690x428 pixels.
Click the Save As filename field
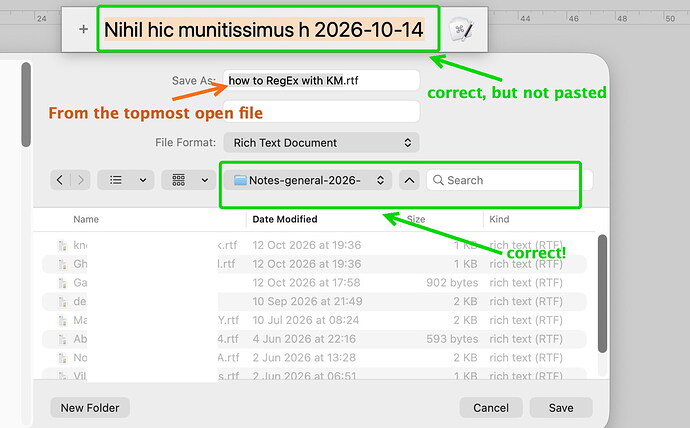[x=321, y=80]
